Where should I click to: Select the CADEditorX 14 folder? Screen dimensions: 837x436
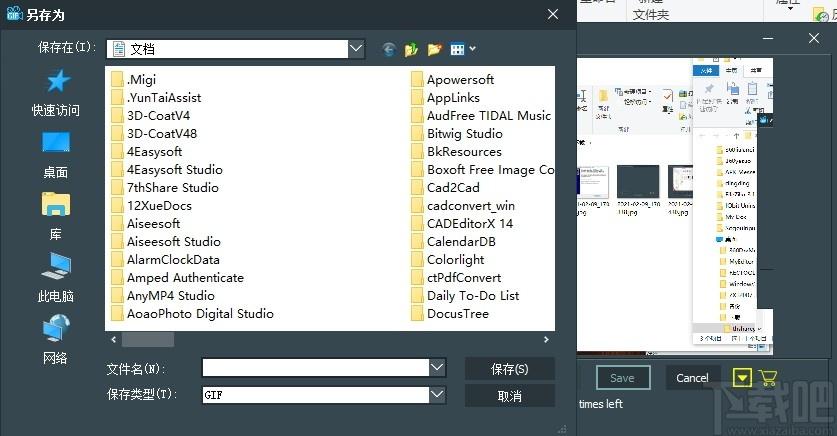coord(462,224)
